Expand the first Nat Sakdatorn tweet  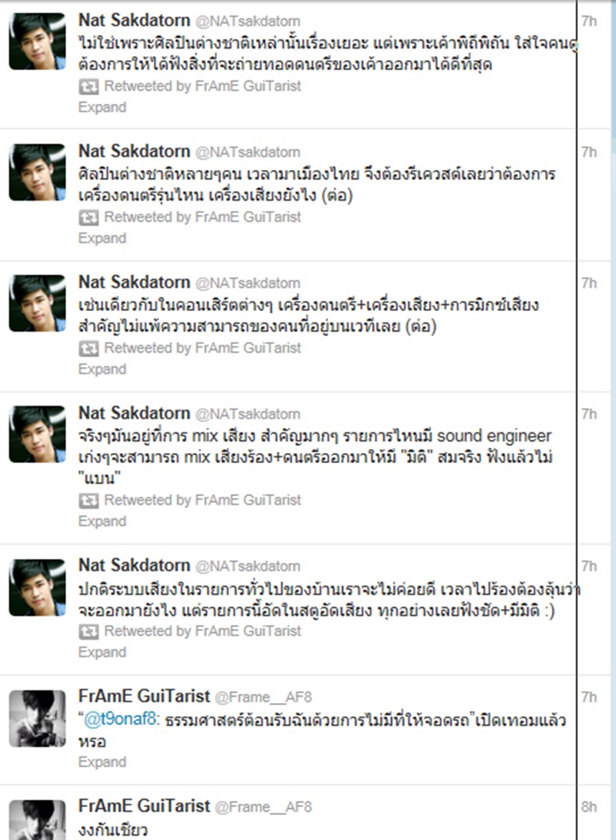(102, 108)
